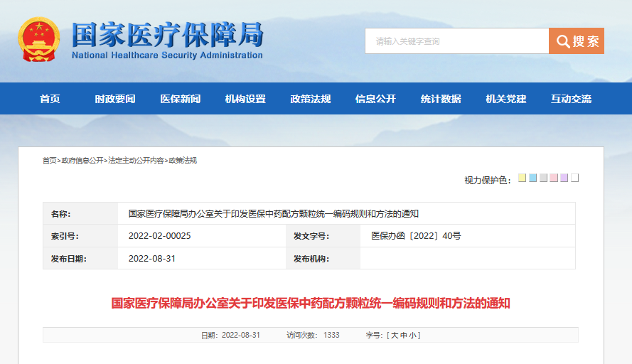The width and height of the screenshot is (632, 364).
Task: Click index number 2022-02-00025
Action: point(160,236)
